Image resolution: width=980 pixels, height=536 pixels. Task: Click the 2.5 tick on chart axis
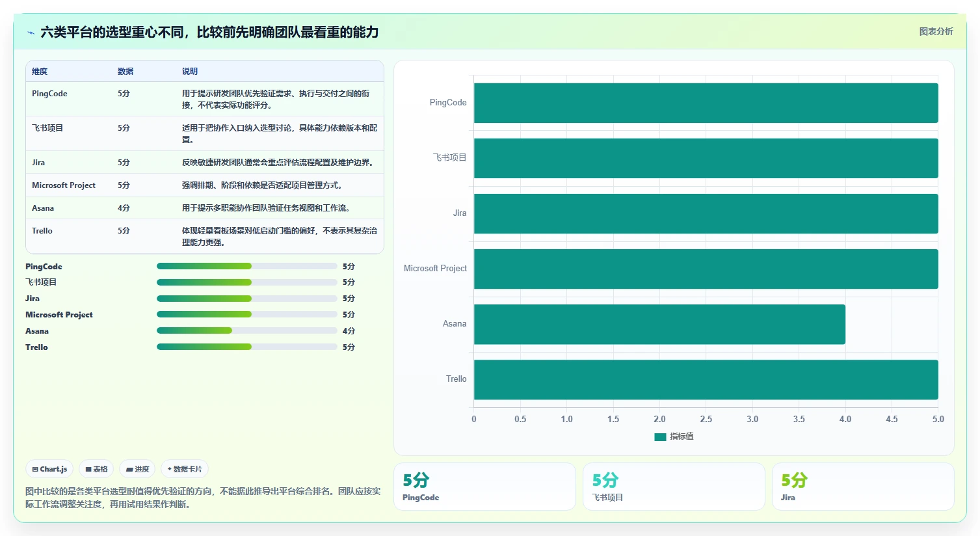coord(706,420)
